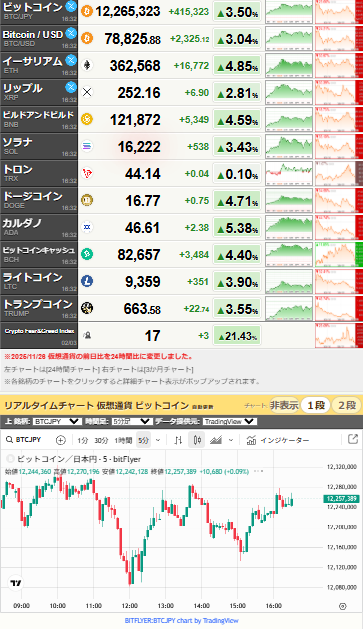Set chart display to 非表示
Screen dimensions: 363x629
pyautogui.click(x=284, y=405)
